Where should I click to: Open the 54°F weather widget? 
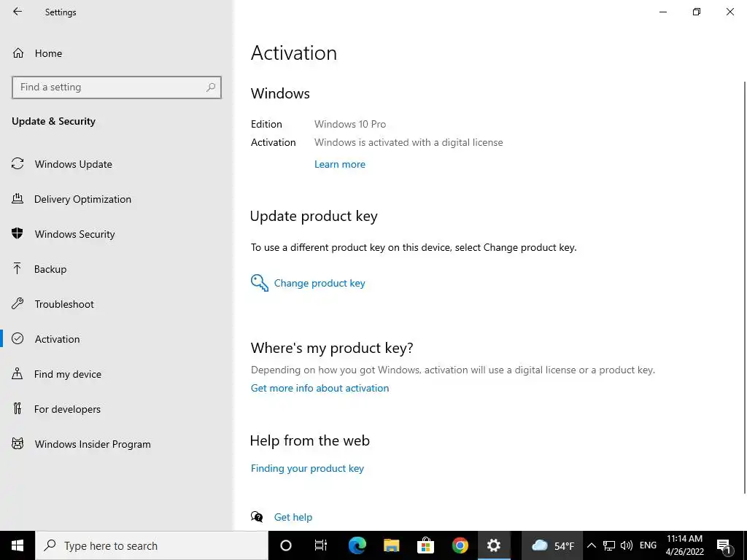click(553, 545)
